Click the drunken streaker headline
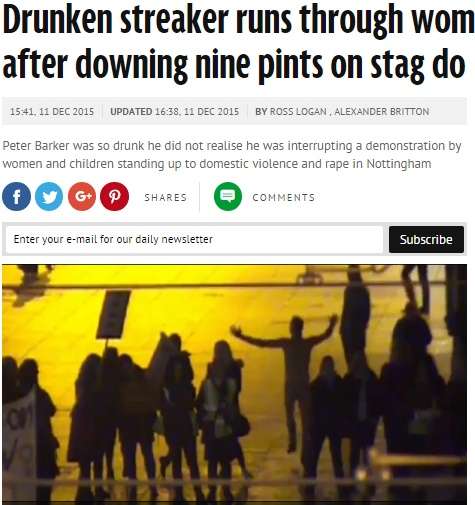The image size is (475, 505). (237, 42)
